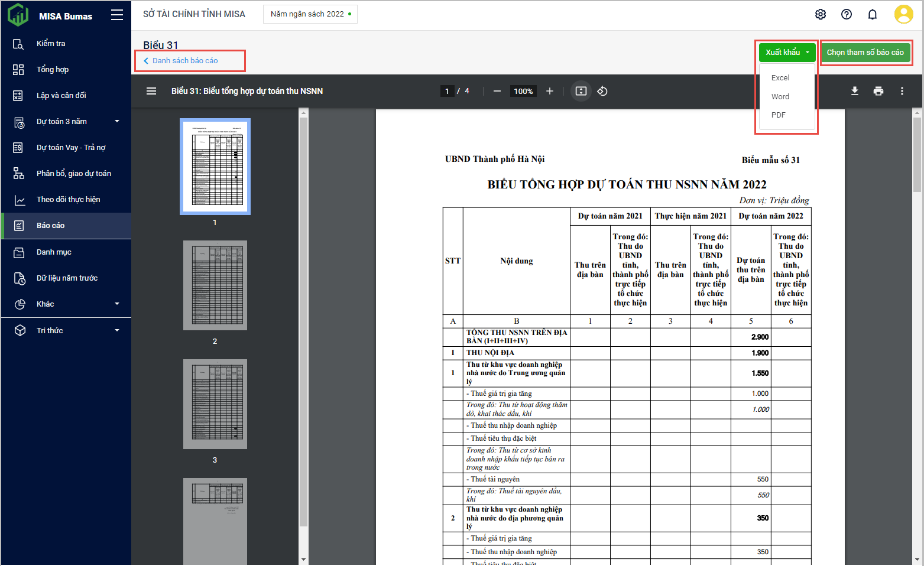The width and height of the screenshot is (924, 566).
Task: Select PDF export option
Action: coord(778,115)
